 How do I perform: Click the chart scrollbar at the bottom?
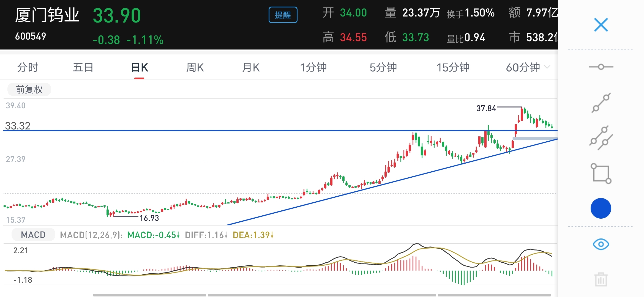pos(321,295)
